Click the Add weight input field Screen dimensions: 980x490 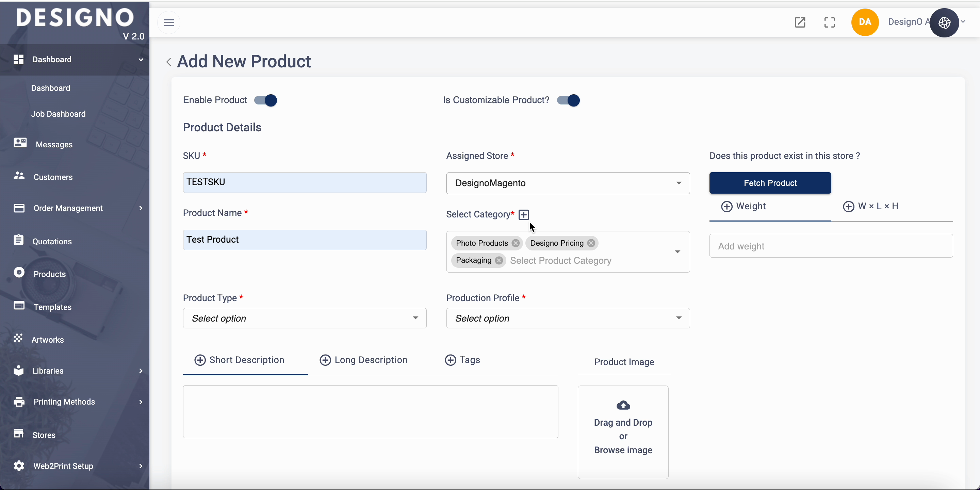pyautogui.click(x=831, y=246)
